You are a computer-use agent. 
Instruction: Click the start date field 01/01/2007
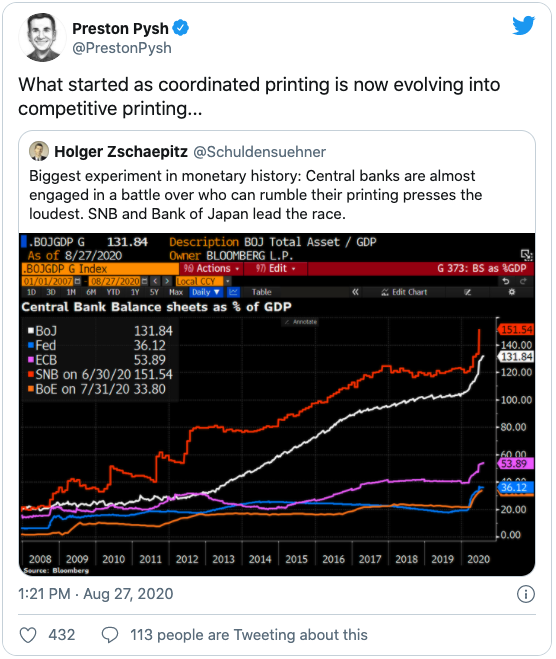click(x=48, y=281)
